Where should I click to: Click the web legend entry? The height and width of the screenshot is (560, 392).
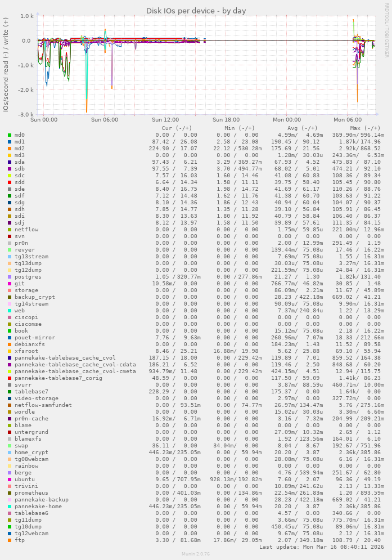tap(20, 311)
